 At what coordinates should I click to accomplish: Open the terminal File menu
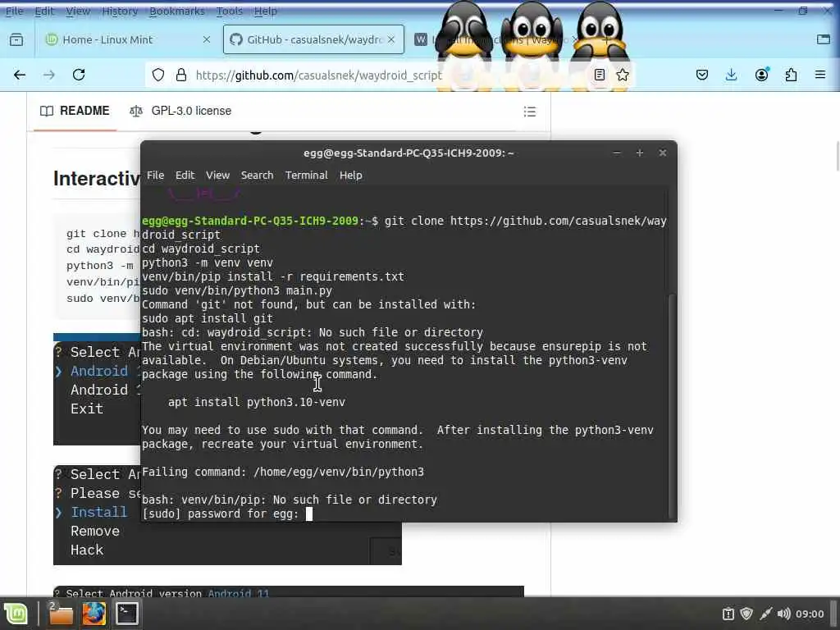[x=155, y=176]
